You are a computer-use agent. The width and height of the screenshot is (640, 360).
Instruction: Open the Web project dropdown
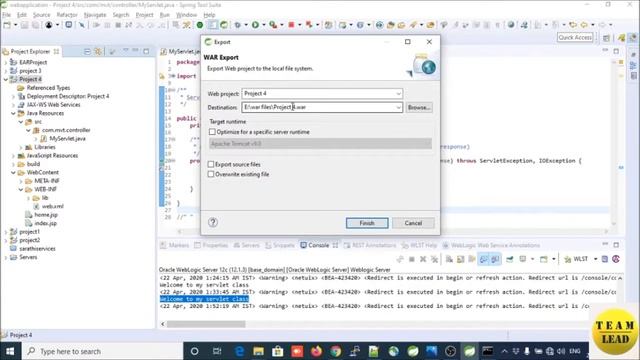point(398,93)
